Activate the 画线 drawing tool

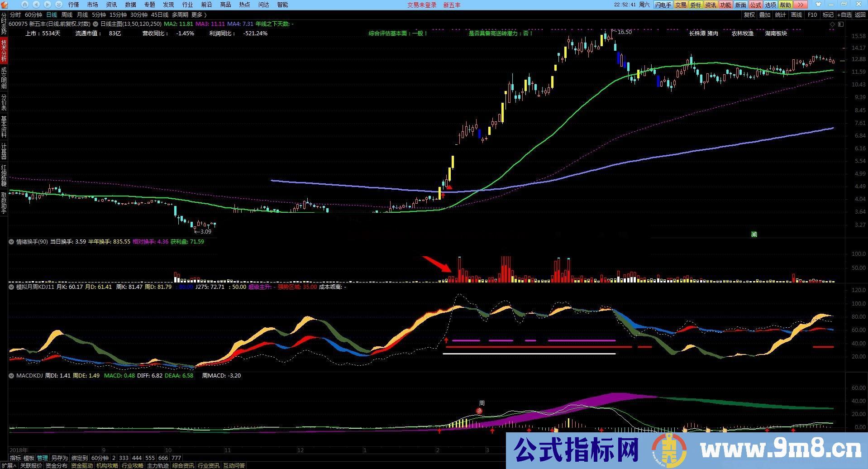(x=796, y=14)
